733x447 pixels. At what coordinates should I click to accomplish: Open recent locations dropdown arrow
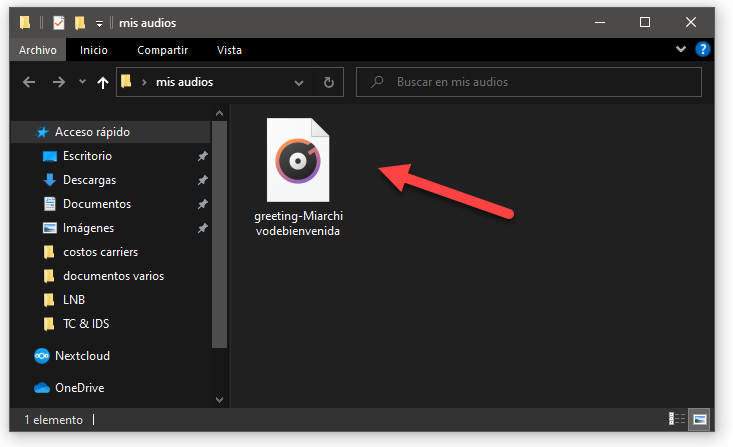(x=82, y=82)
